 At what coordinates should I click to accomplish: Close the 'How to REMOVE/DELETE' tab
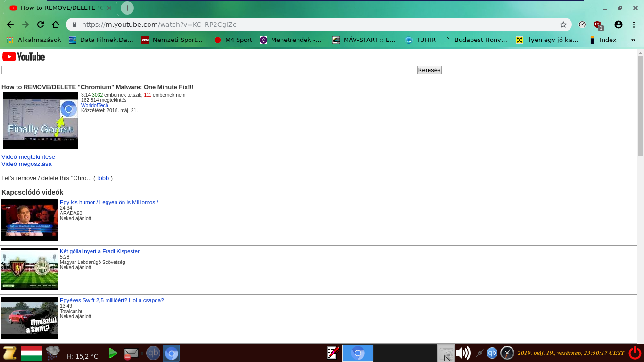point(109,8)
